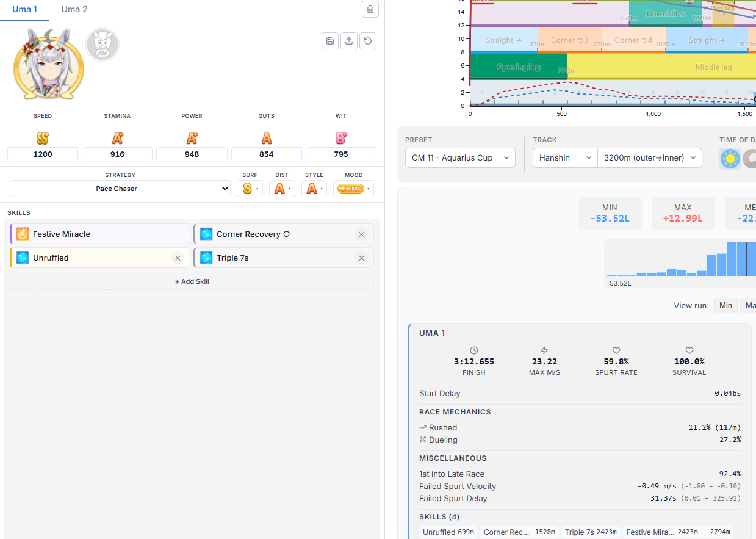Screen dimensions: 756x539
Task: Click the A+ stamina rank icon
Action: pyautogui.click(x=117, y=138)
